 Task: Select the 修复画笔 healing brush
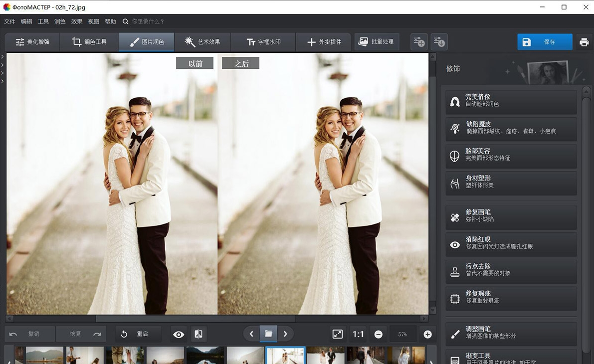pyautogui.click(x=511, y=217)
